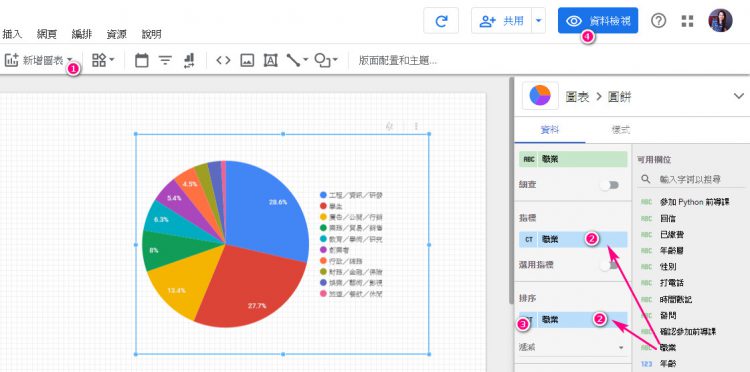Insert a text box icon
This screenshot has width=750, height=372.
pyautogui.click(x=271, y=60)
